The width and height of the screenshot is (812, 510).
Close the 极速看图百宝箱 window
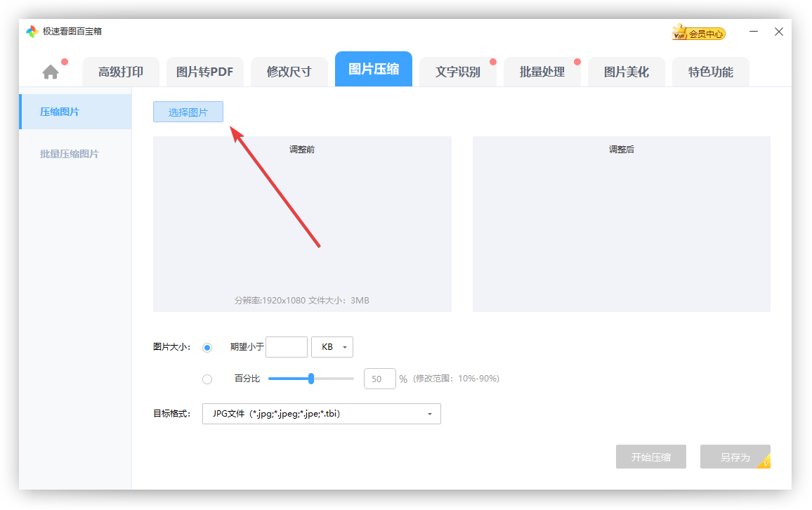pos(778,32)
